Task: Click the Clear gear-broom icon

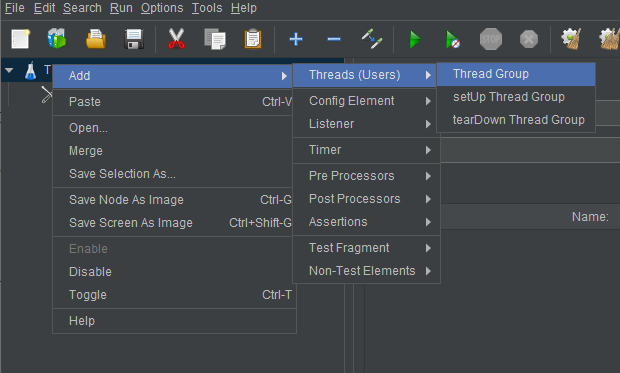Action: click(571, 39)
